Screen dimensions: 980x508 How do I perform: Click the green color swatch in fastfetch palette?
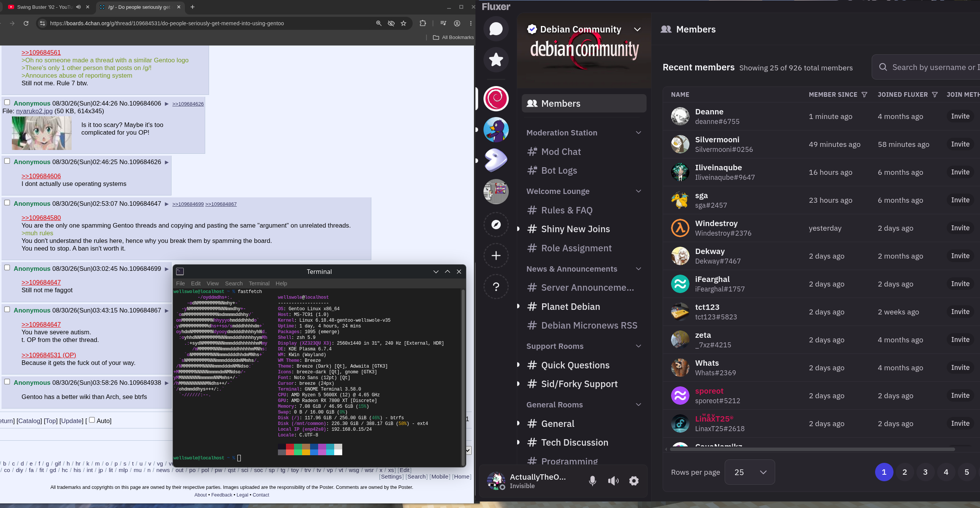[298, 446]
